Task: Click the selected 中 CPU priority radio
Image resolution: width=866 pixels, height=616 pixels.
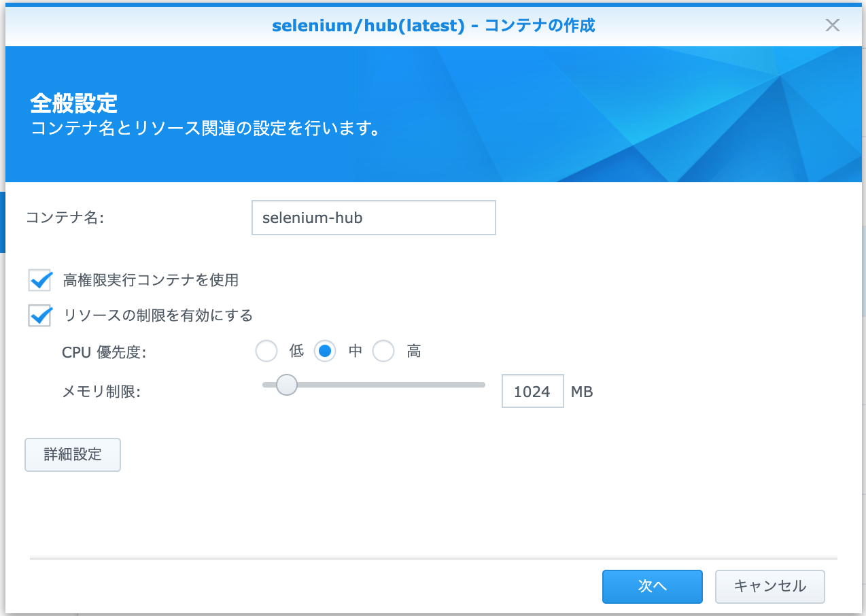Action: point(325,351)
